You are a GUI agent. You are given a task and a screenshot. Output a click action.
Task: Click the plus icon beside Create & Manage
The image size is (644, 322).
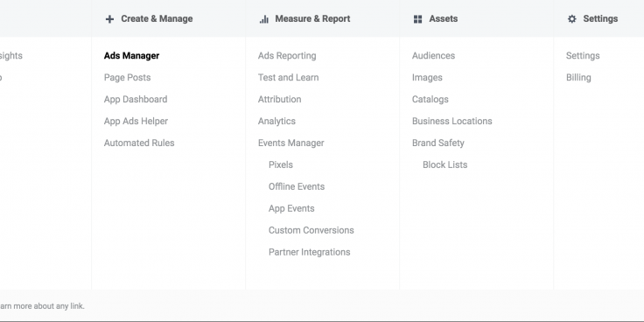click(109, 19)
